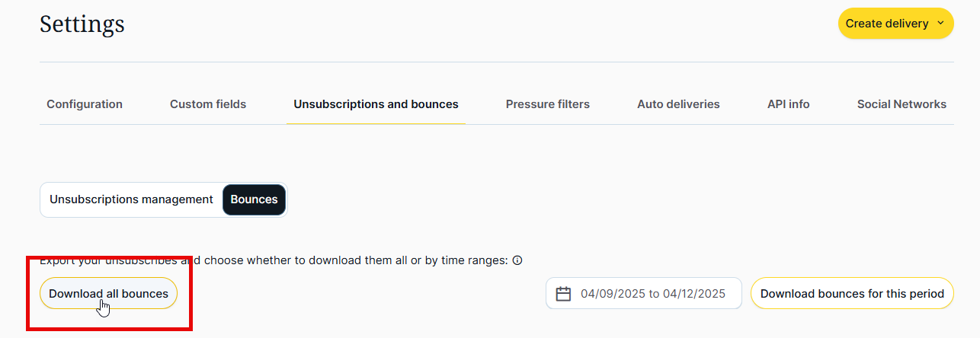
Task: Go to the Pressure filters tab
Action: point(548,104)
